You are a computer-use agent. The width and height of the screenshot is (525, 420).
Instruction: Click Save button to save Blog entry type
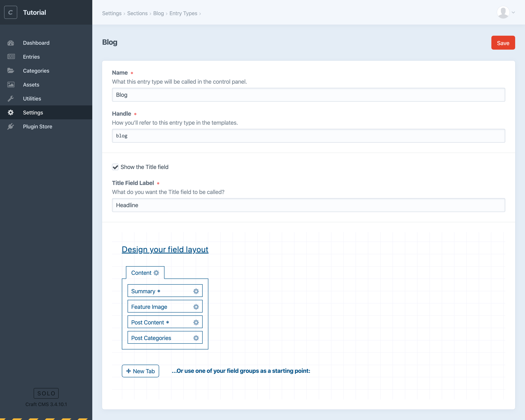pyautogui.click(x=503, y=42)
